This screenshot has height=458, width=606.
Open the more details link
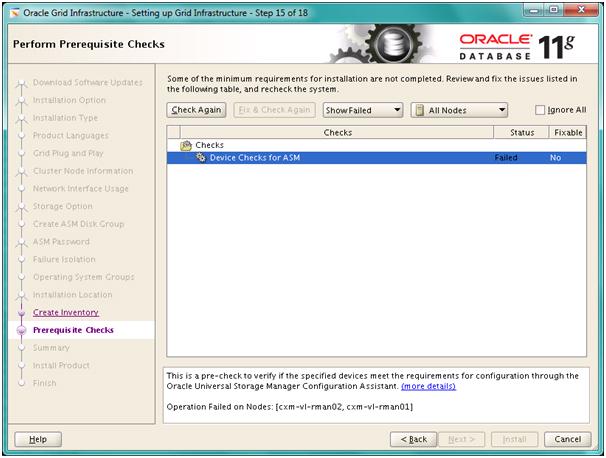click(x=428, y=386)
